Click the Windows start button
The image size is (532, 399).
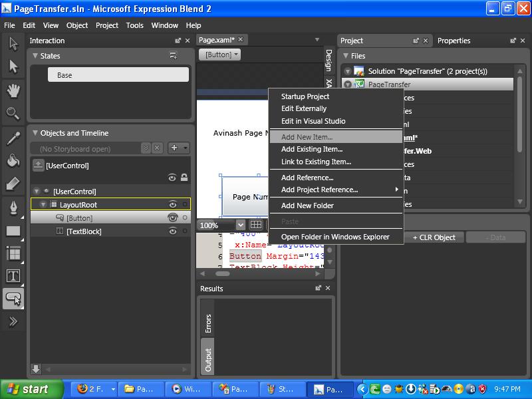click(x=31, y=389)
